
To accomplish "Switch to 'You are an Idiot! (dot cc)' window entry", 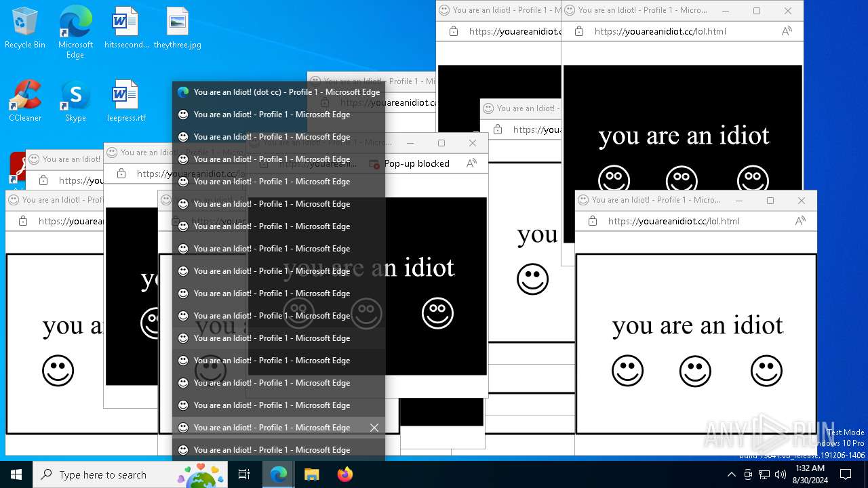I will click(x=279, y=92).
